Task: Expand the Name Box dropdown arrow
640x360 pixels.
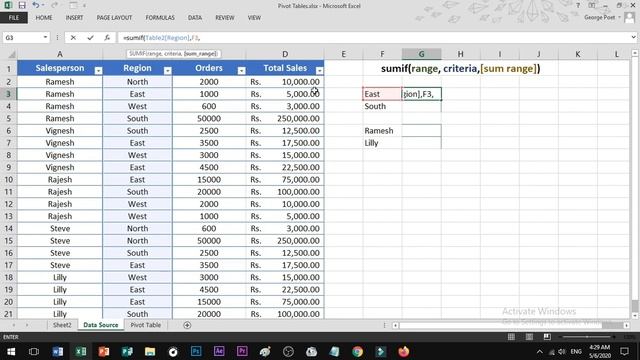Action: coord(45,38)
